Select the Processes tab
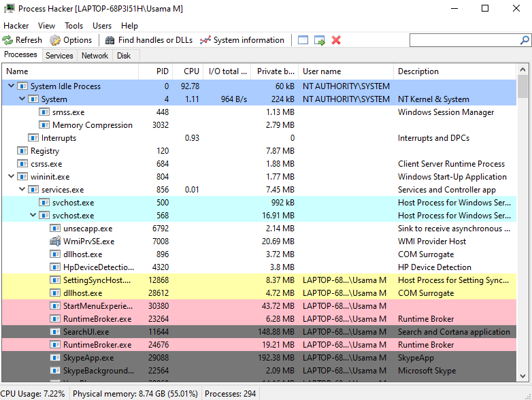 [20, 54]
